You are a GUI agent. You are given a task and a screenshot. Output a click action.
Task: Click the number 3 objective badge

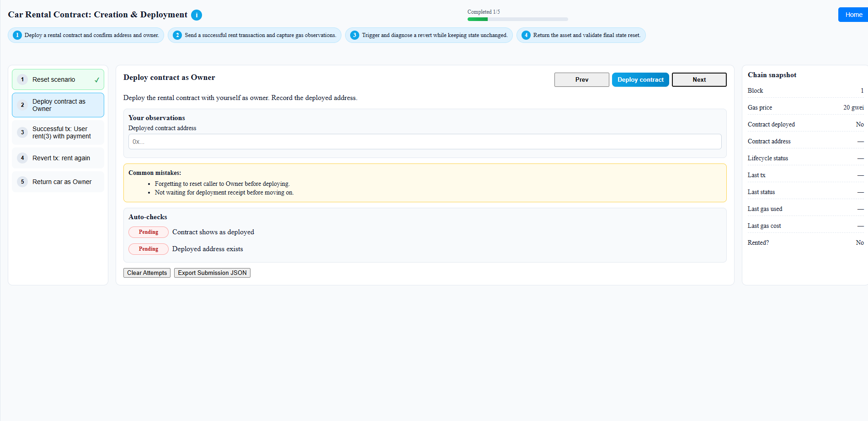355,35
